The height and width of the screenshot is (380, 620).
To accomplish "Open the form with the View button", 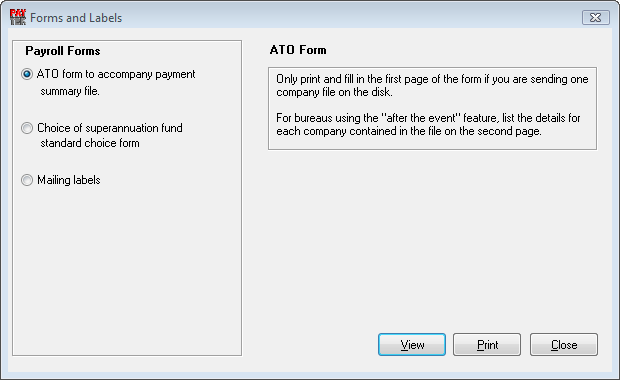I will (412, 344).
